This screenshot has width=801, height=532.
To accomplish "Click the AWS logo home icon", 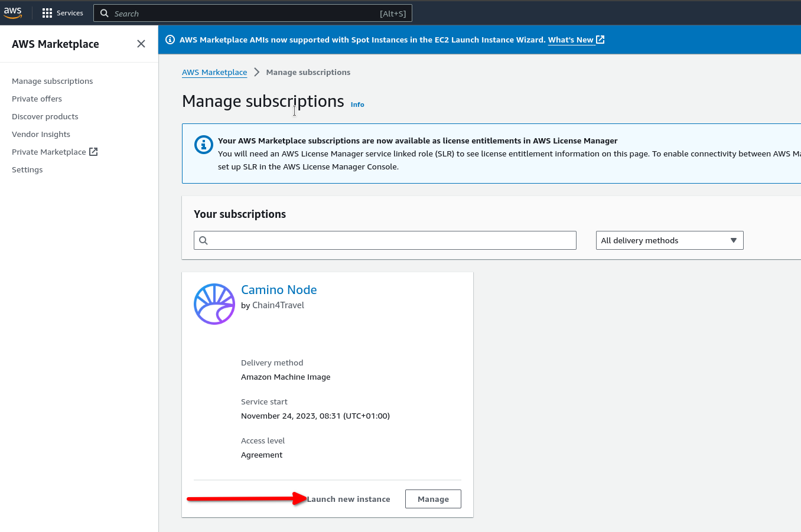I will (13, 12).
